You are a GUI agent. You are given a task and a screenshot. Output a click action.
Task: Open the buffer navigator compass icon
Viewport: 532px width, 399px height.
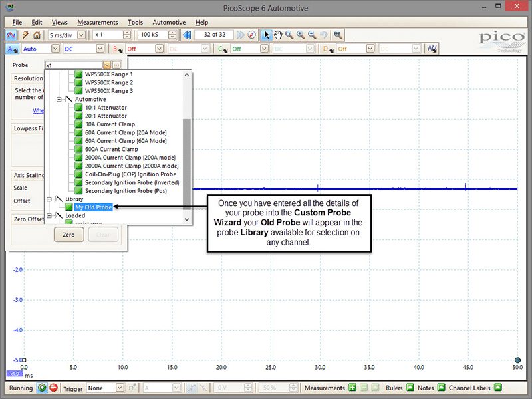pos(252,35)
